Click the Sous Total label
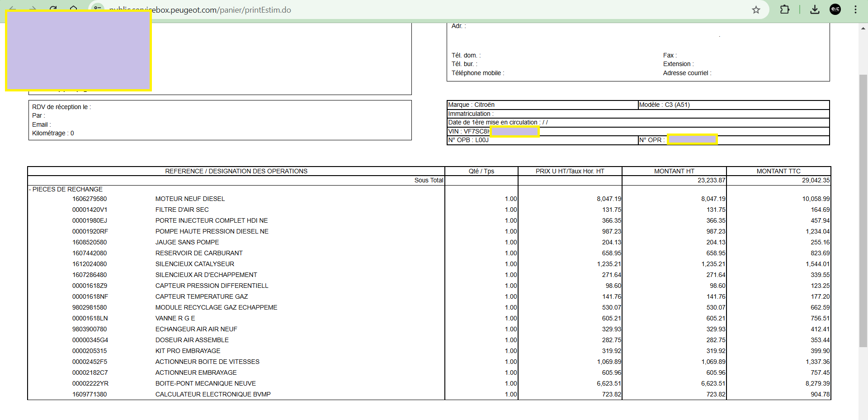Viewport: 868px width, 420px height. (429, 180)
